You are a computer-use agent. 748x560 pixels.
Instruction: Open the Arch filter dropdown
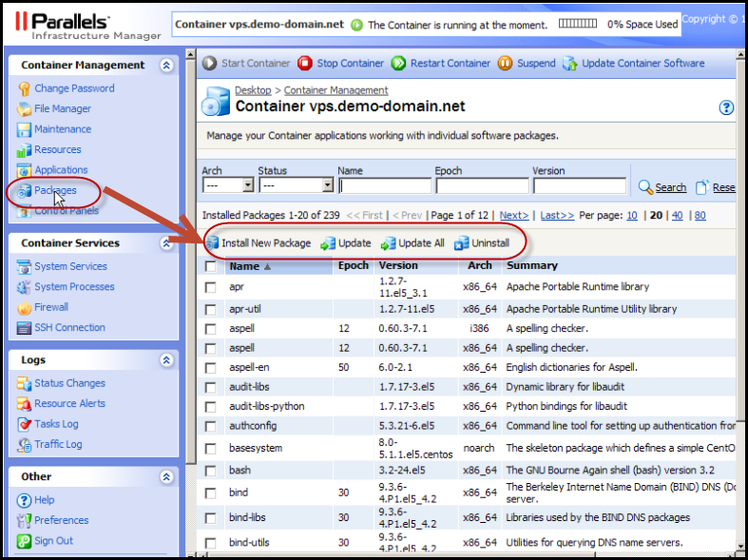(x=228, y=185)
